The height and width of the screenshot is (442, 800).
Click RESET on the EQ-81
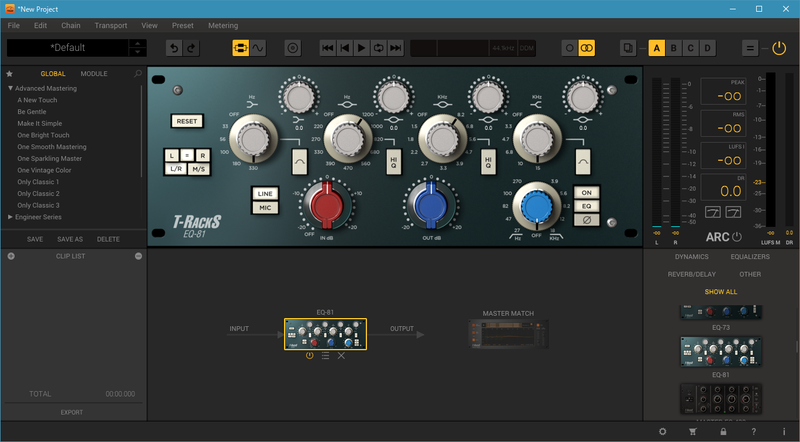click(187, 121)
